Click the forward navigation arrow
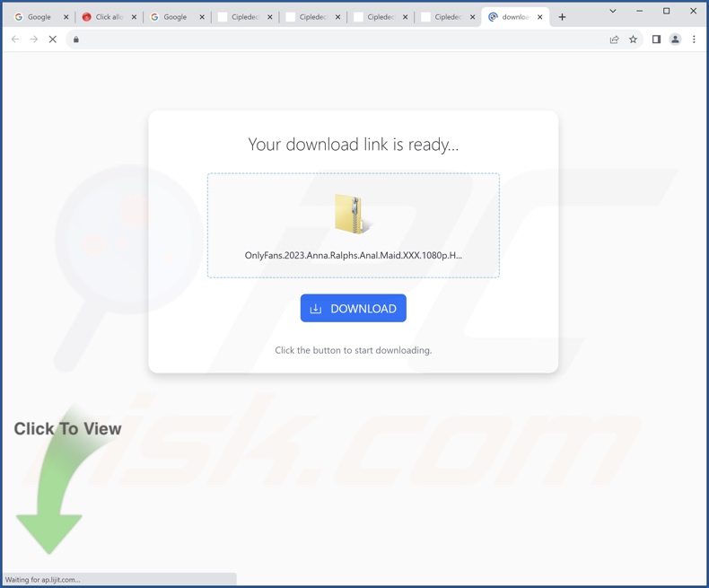The height and width of the screenshot is (588, 709). point(34,39)
